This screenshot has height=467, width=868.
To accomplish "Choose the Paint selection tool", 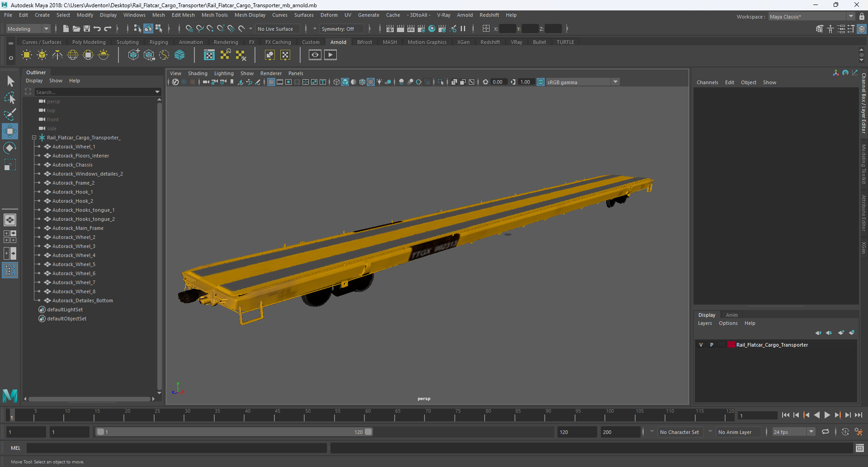I will (x=10, y=114).
